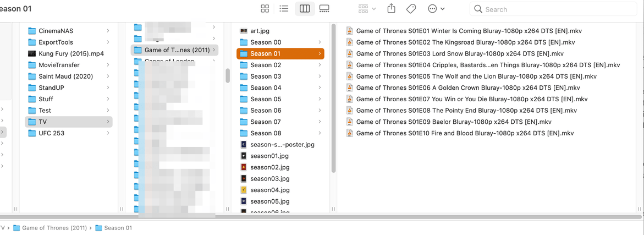Screen dimensions: 644x235
Task: Click the horizontal scrollbar at bottom
Action: [321, 216]
